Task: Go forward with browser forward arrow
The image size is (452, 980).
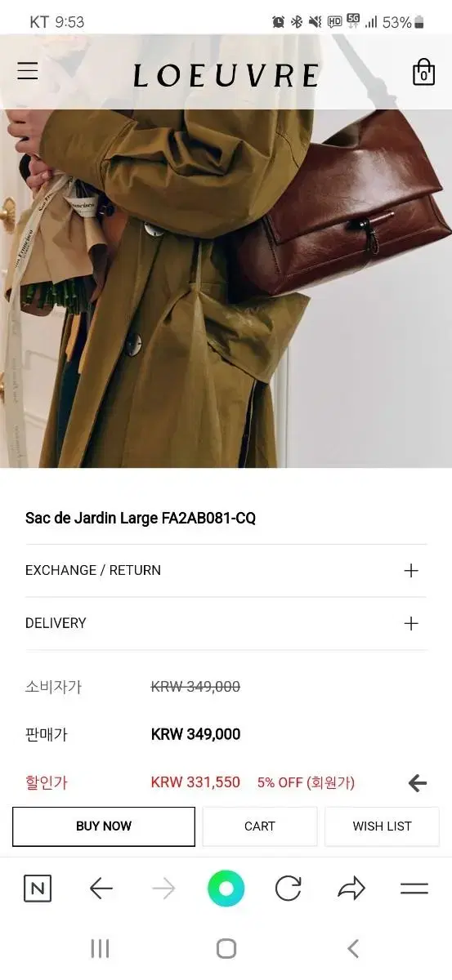Action: [163, 889]
